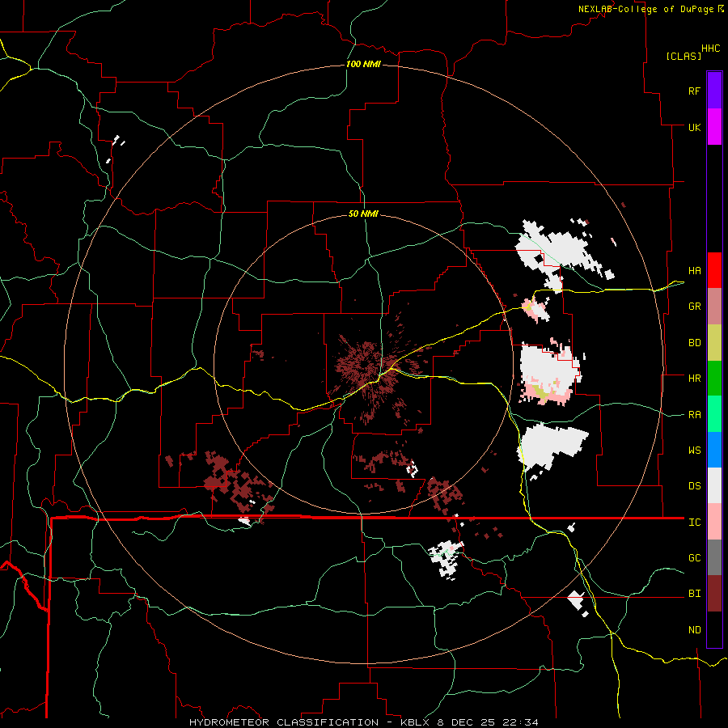Pick the WS blue legend swatch
Viewport: 728px width, 728px height.
714,450
